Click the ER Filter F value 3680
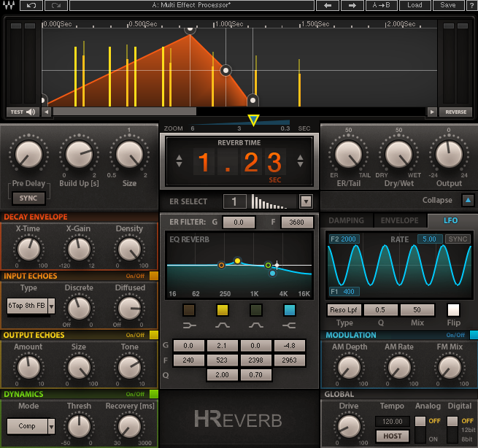This screenshot has height=448, width=478. click(x=296, y=222)
